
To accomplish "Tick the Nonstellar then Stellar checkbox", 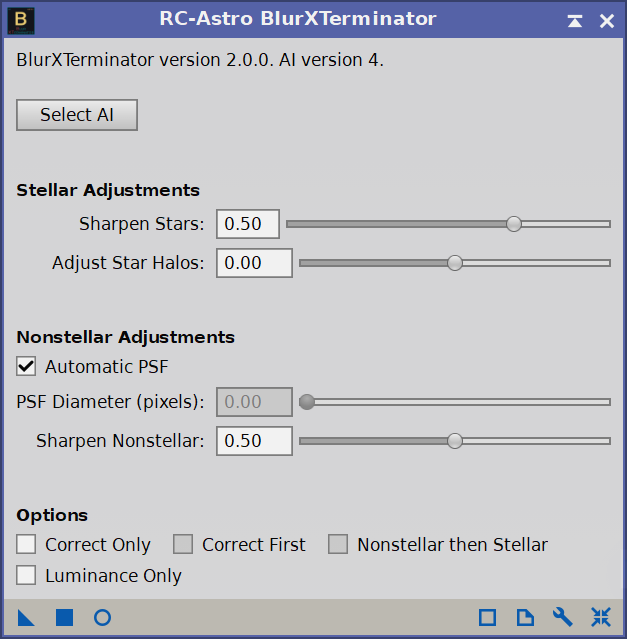I will pos(338,545).
